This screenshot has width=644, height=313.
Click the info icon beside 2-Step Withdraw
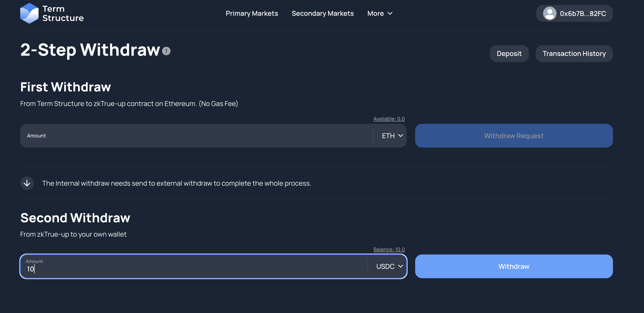pyautogui.click(x=166, y=51)
